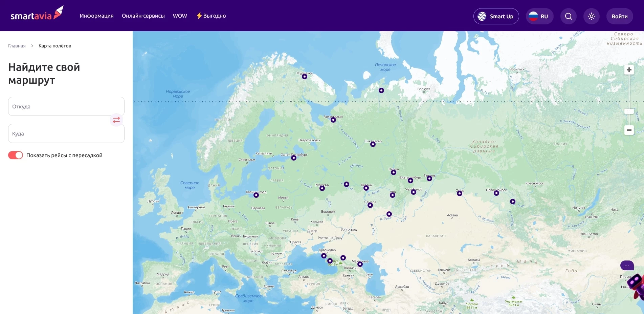Open the Онлайн-сервисы dropdown menu
Image resolution: width=644 pixels, height=314 pixels.
(x=143, y=16)
